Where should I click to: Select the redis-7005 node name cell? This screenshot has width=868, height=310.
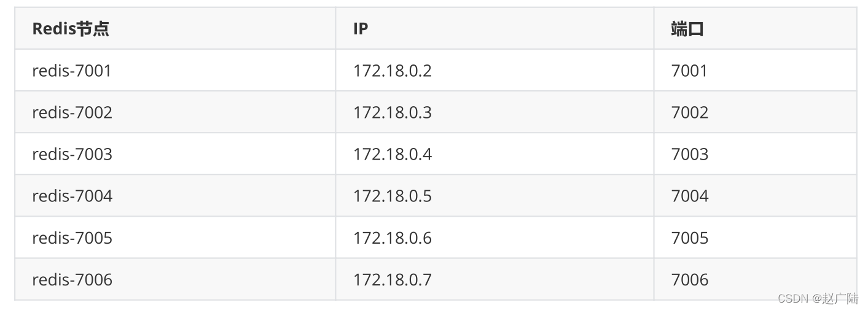72,238
